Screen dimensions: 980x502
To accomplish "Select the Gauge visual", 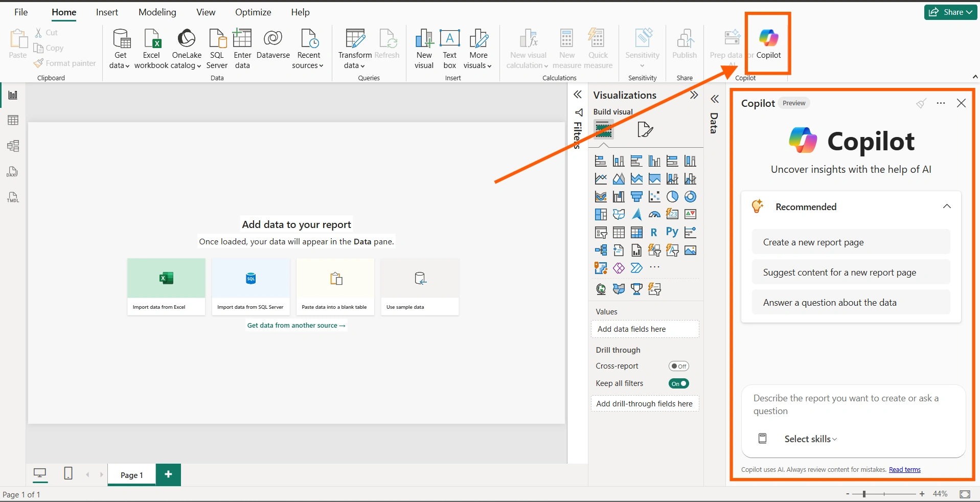I will coord(654,215).
